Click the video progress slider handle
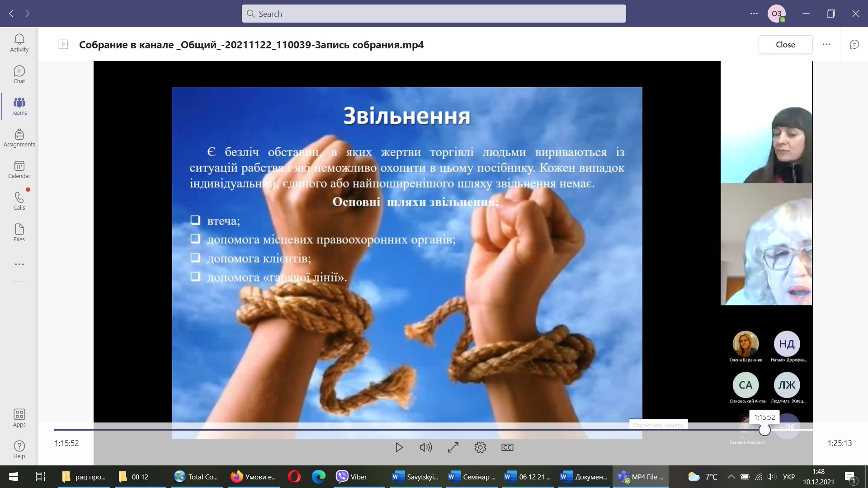 coord(764,430)
